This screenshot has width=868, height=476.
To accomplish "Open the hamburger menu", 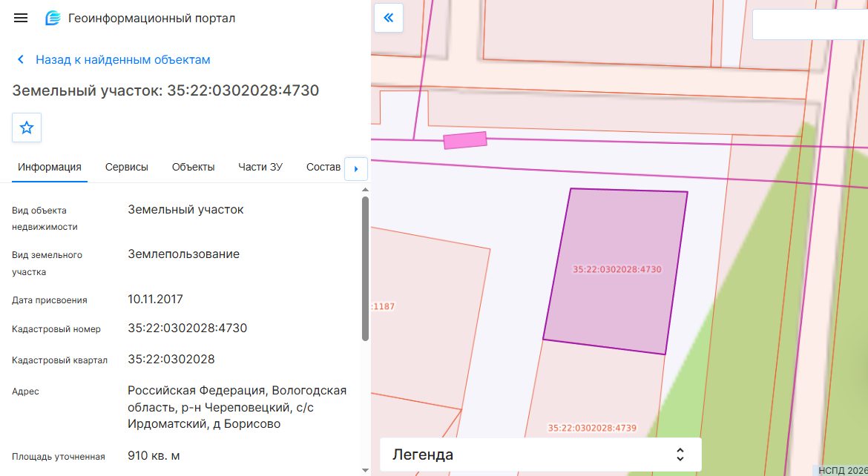I will tap(21, 18).
